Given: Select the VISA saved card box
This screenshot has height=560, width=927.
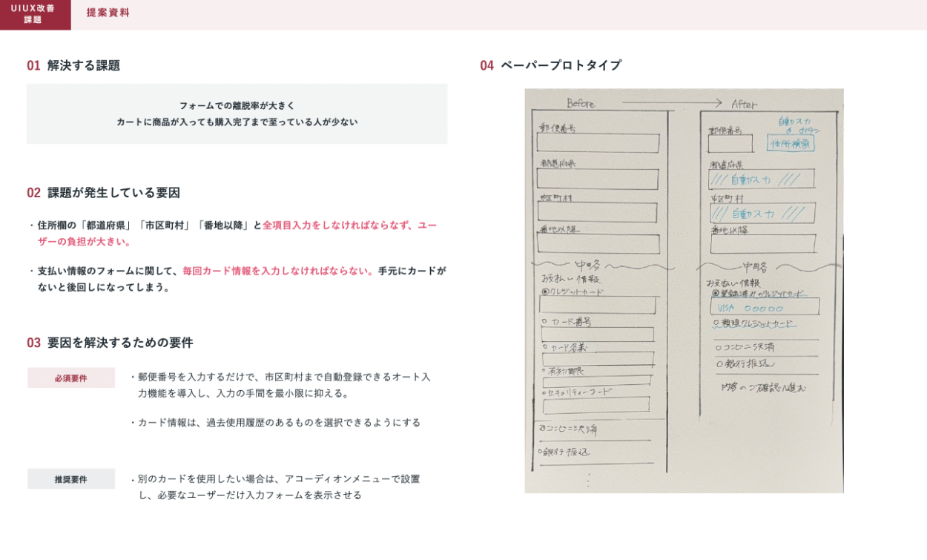Looking at the screenshot, I should tap(765, 307).
